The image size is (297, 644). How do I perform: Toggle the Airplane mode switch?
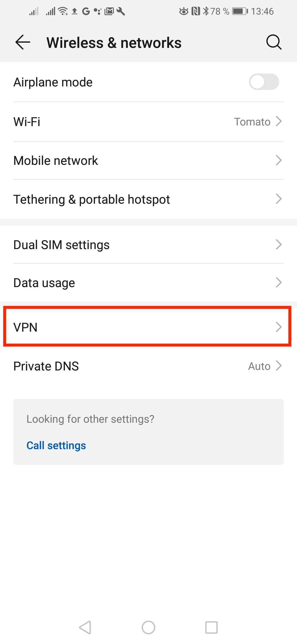pyautogui.click(x=264, y=82)
